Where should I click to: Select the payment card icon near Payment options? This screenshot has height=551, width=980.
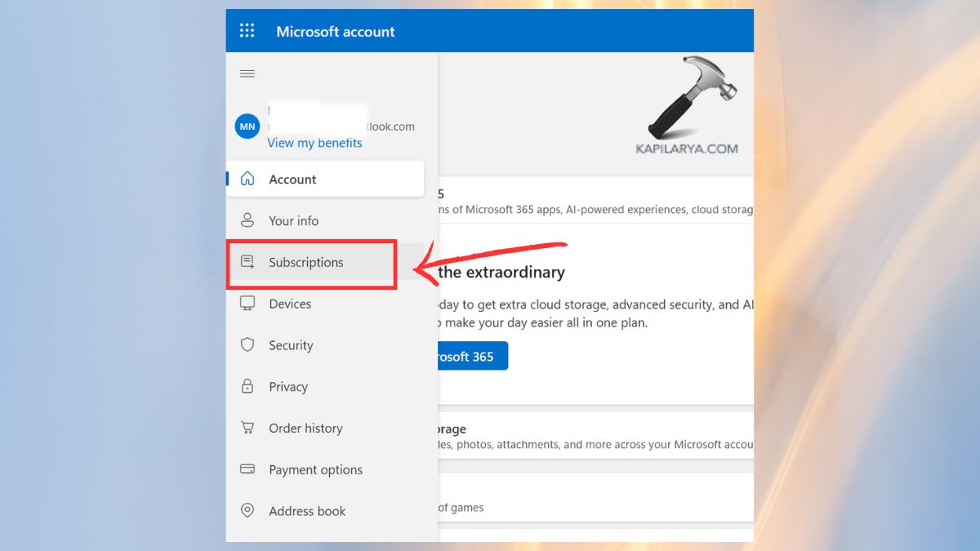tap(247, 469)
